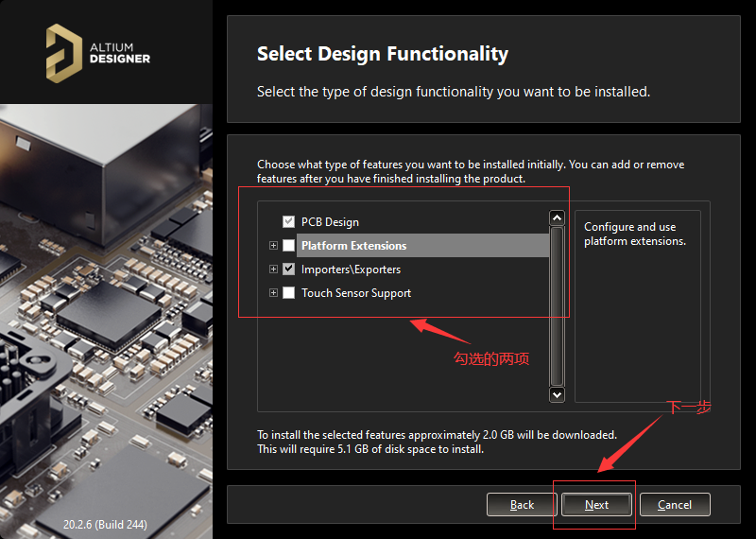This screenshot has width=756, height=539.
Task: Enable the Platform Extensions checkbox
Action: pos(288,246)
